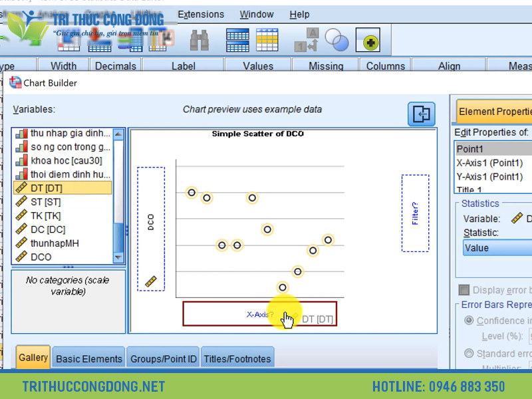Screen dimensions: 532x399
Task: Open the Help menu
Action: pos(299,14)
